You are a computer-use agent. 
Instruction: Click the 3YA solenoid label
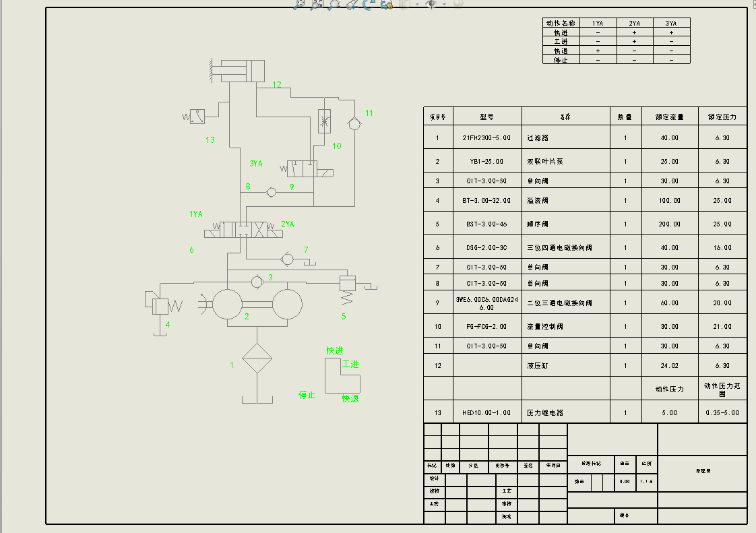click(256, 163)
